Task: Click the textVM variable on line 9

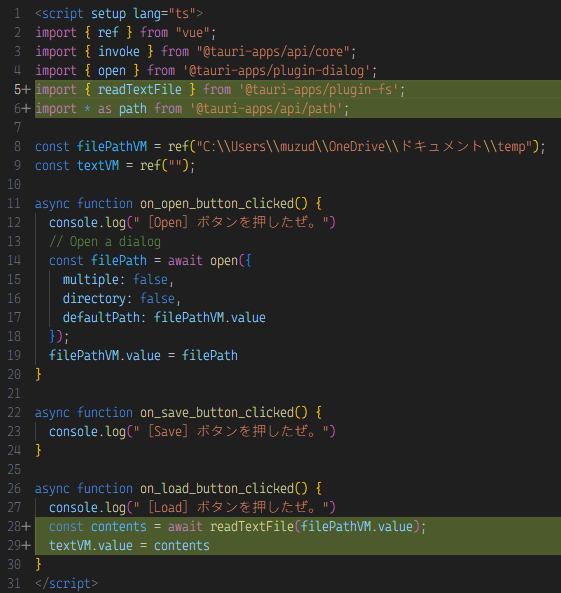Action: pyautogui.click(x=98, y=166)
